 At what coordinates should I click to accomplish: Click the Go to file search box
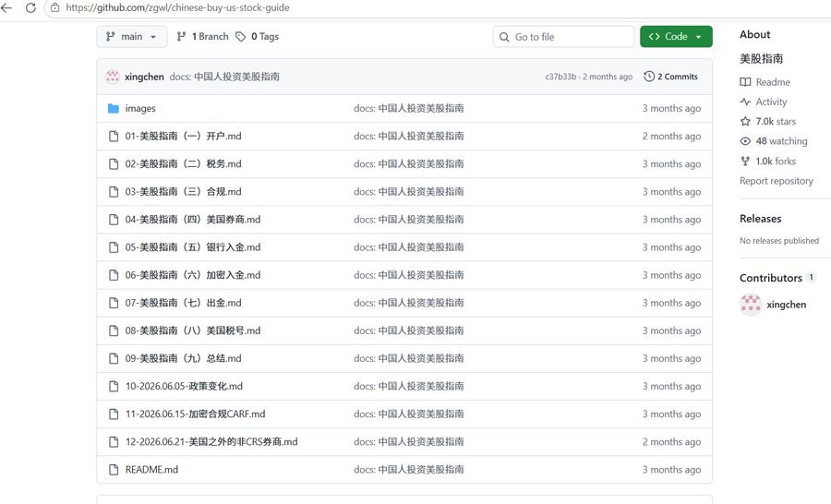point(563,37)
